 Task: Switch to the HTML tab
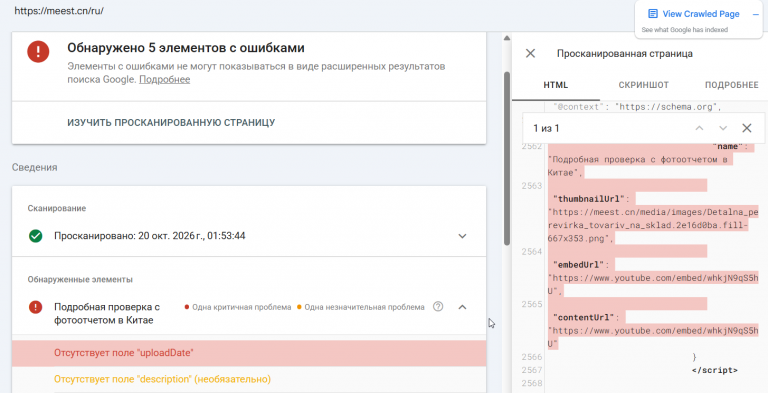(556, 85)
